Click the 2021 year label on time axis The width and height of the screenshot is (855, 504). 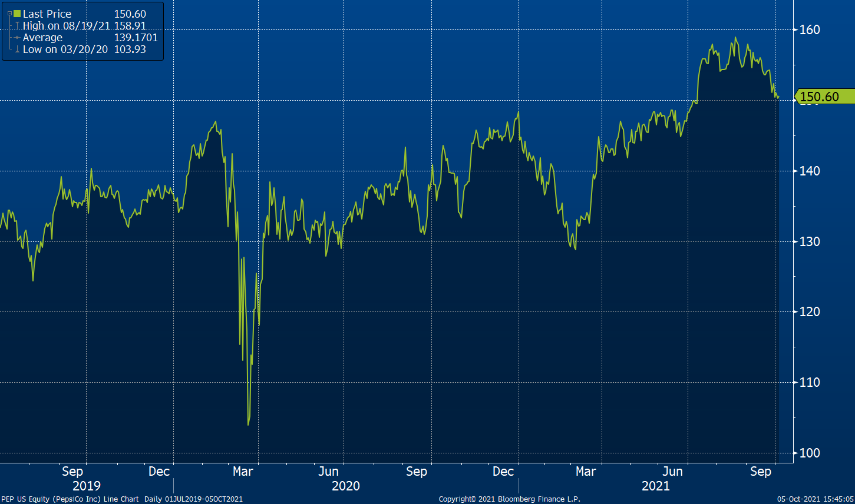pyautogui.click(x=656, y=486)
